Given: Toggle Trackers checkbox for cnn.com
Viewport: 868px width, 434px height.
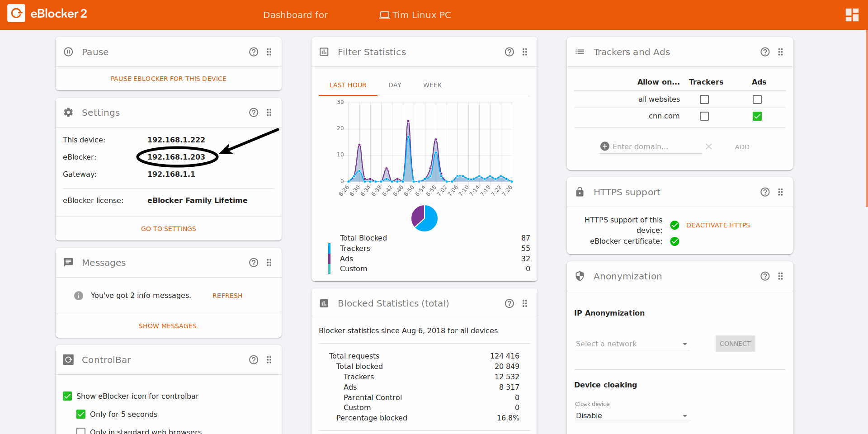Looking at the screenshot, I should click(704, 116).
